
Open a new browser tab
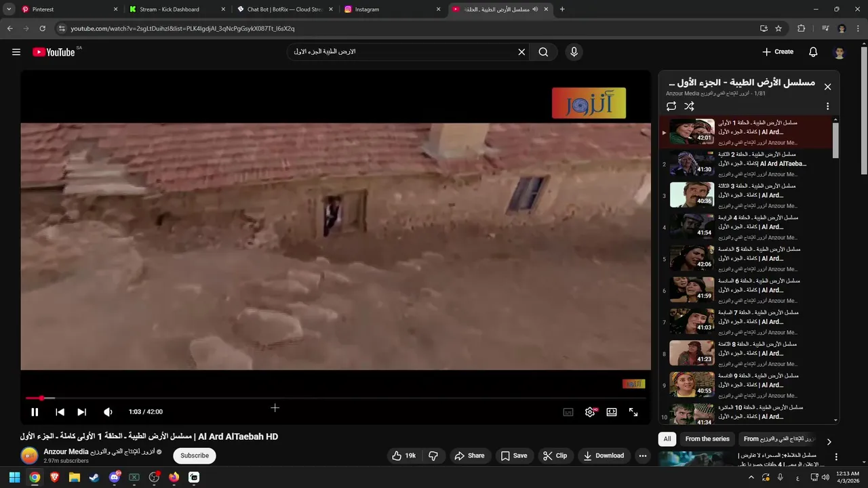(562, 9)
